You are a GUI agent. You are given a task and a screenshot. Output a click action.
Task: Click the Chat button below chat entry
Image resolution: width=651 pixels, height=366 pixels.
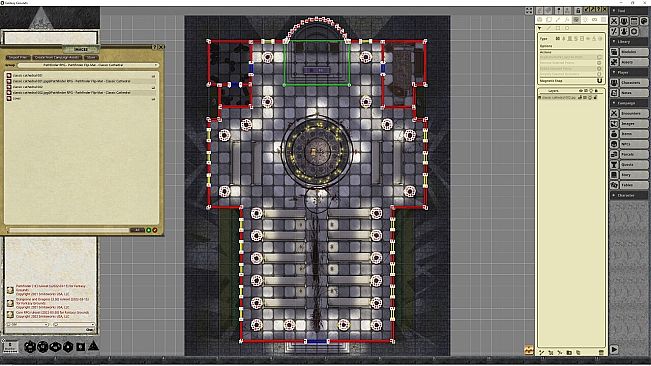pos(90,329)
